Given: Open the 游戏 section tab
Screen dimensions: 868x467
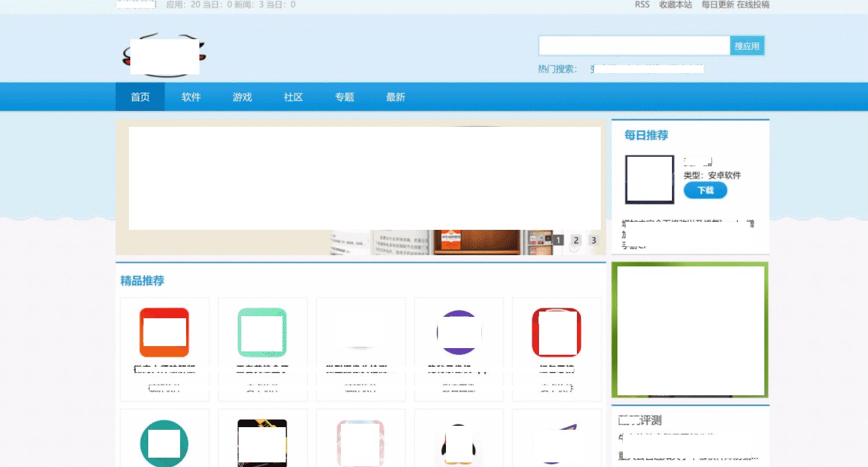Looking at the screenshot, I should tap(242, 96).
